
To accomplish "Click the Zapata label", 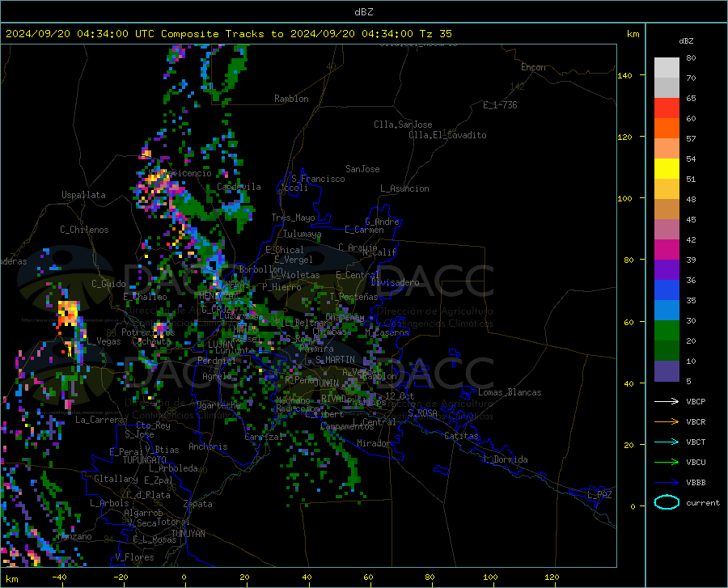I will coord(198,504).
